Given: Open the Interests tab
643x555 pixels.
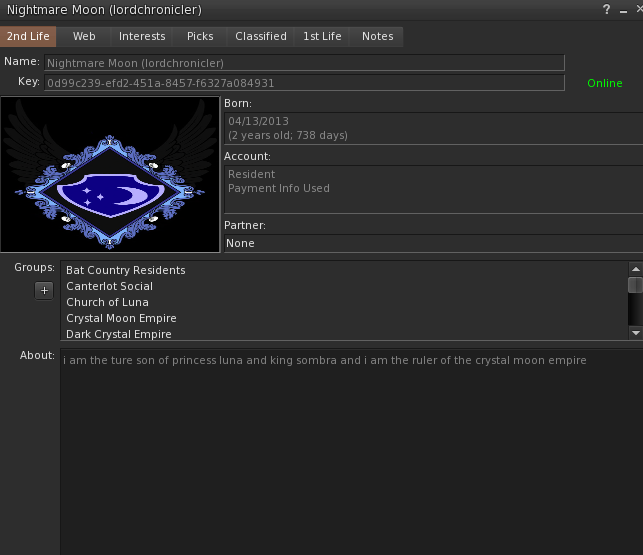Looking at the screenshot, I should (142, 36).
